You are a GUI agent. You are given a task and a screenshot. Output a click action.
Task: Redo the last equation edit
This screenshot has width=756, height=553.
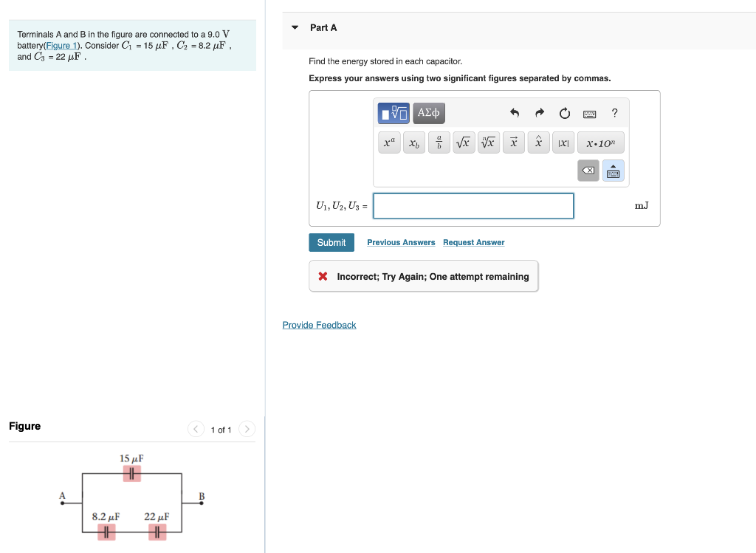click(539, 112)
